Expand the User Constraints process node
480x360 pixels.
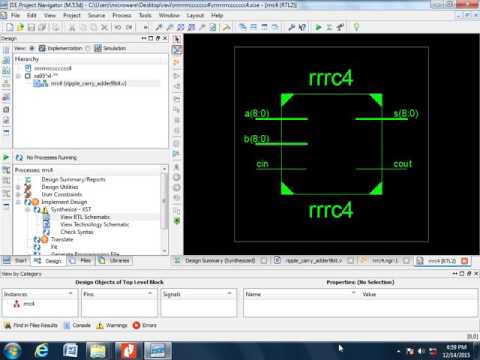click(18, 194)
